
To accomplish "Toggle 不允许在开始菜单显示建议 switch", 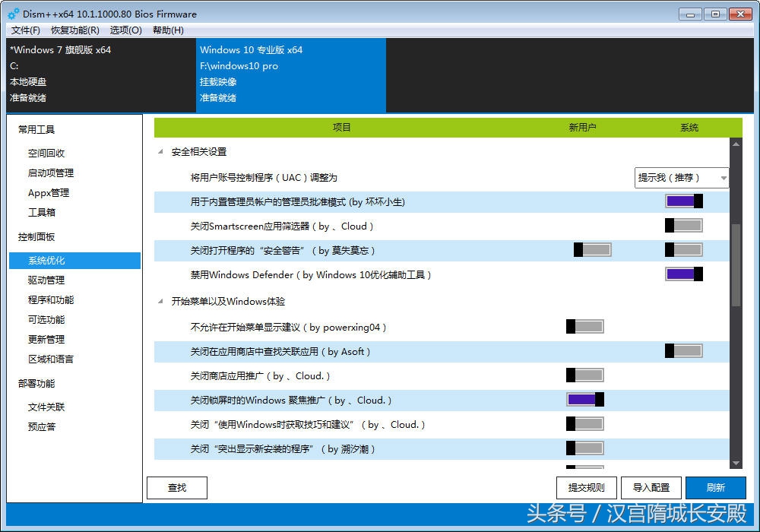I will tap(585, 327).
